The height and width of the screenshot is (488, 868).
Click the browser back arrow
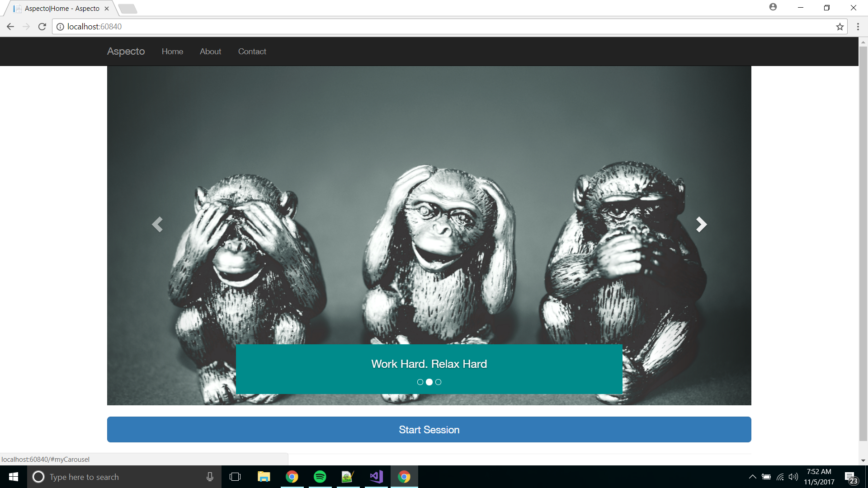[10, 27]
